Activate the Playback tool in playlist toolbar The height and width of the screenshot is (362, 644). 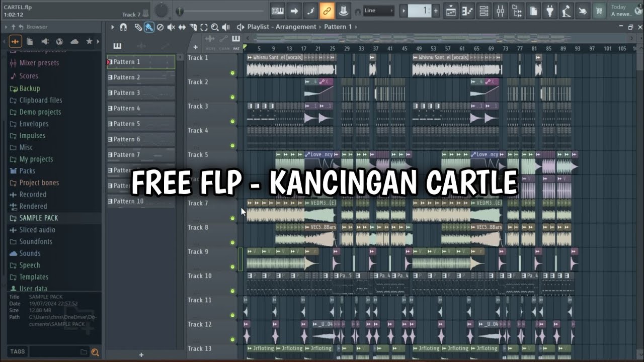pos(226,27)
